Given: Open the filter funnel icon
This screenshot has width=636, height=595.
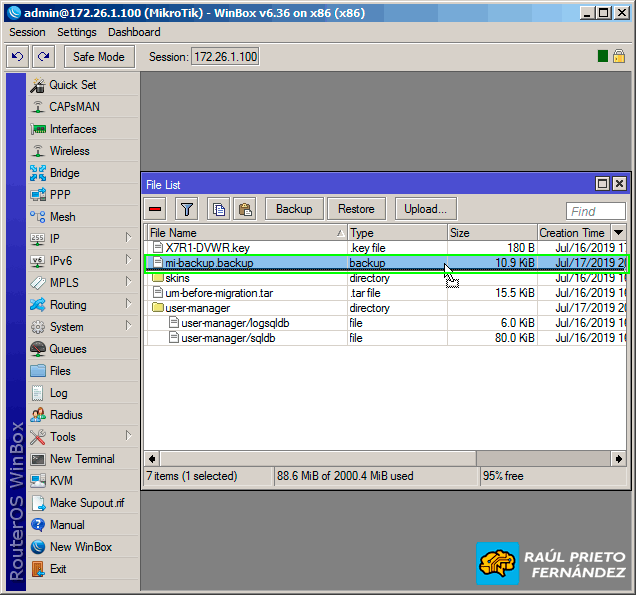Looking at the screenshot, I should point(187,209).
